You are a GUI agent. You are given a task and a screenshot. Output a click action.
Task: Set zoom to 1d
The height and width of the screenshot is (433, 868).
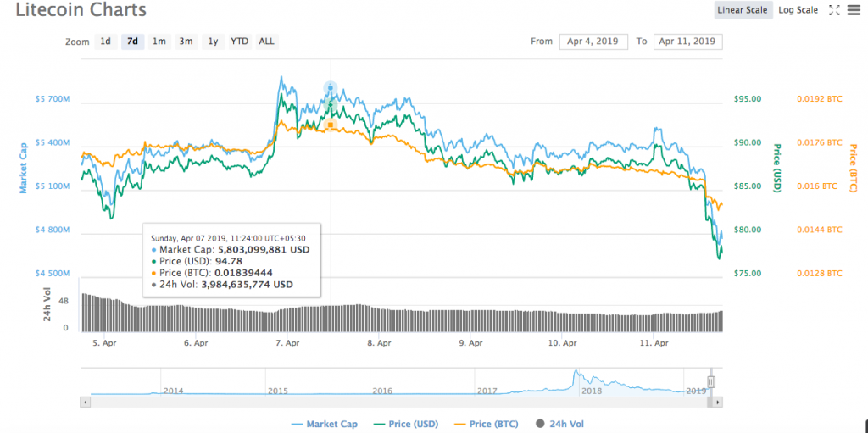106,42
